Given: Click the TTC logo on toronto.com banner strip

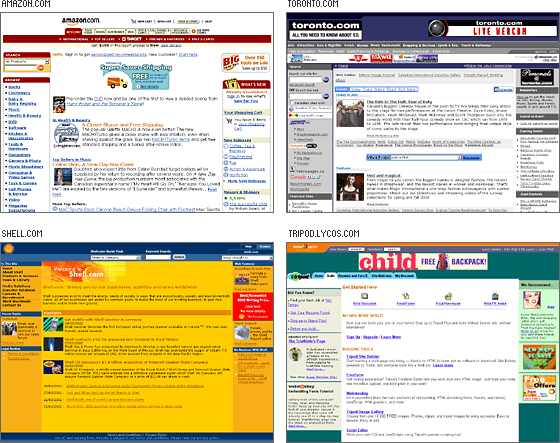Looking at the screenshot, I should click(x=359, y=58).
